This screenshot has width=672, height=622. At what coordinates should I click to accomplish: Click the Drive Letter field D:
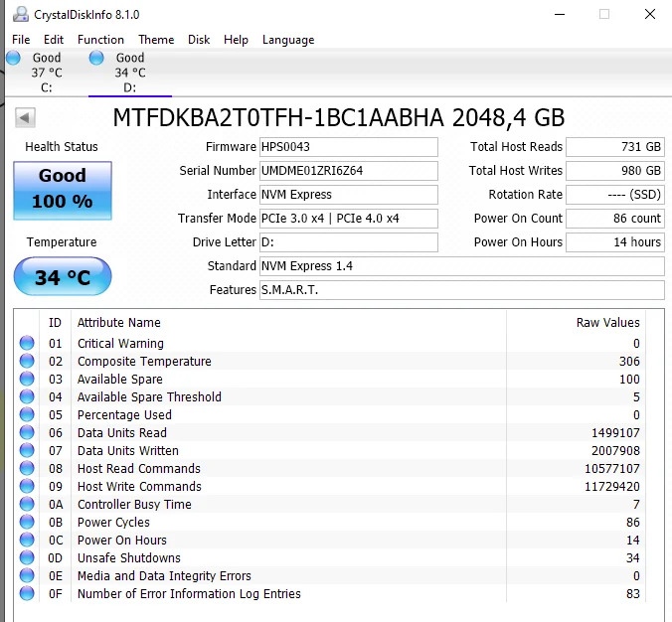(349, 242)
